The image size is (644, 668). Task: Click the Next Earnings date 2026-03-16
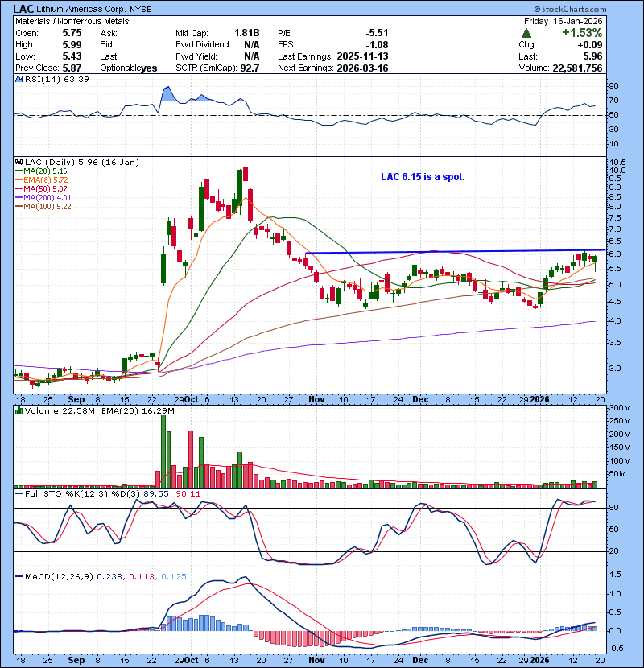pyautogui.click(x=362, y=68)
